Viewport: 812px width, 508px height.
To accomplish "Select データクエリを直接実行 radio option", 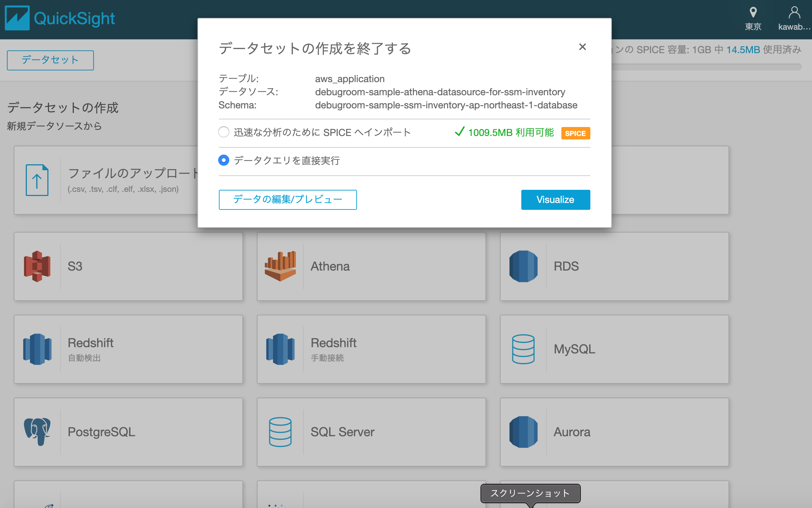I will [224, 160].
